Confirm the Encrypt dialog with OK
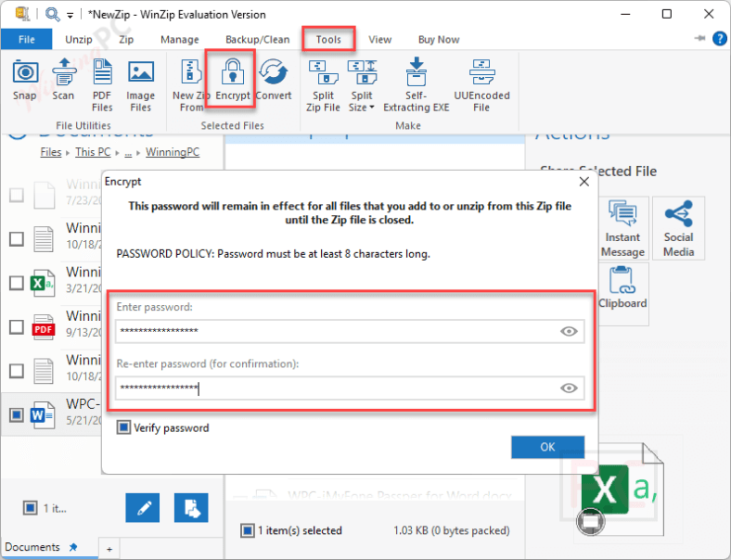731x560 pixels. (x=547, y=447)
